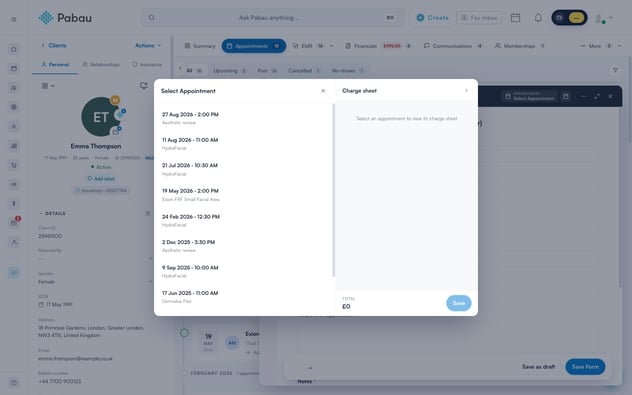Filter appointments by Past
The image size is (632, 395).
coord(267,71)
